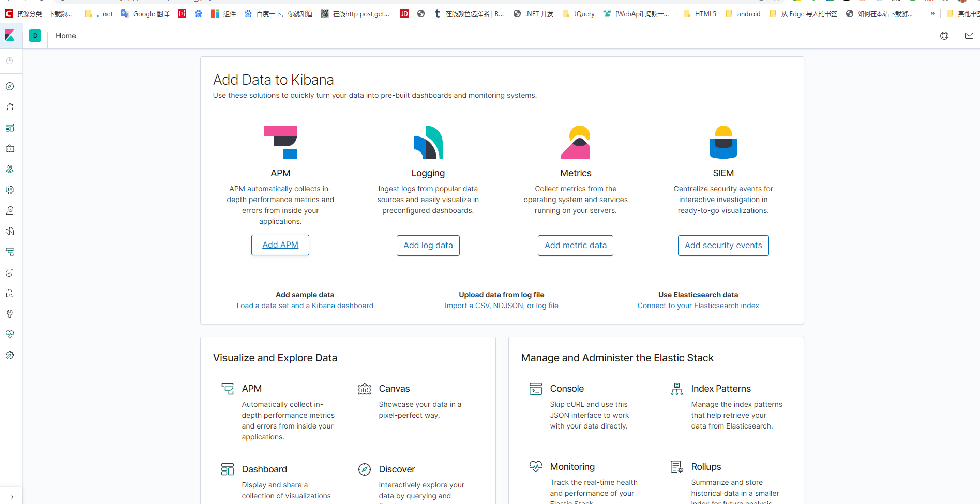Image resolution: width=980 pixels, height=504 pixels.
Task: Open Dev Tools from the sidebar icon
Action: 10,314
